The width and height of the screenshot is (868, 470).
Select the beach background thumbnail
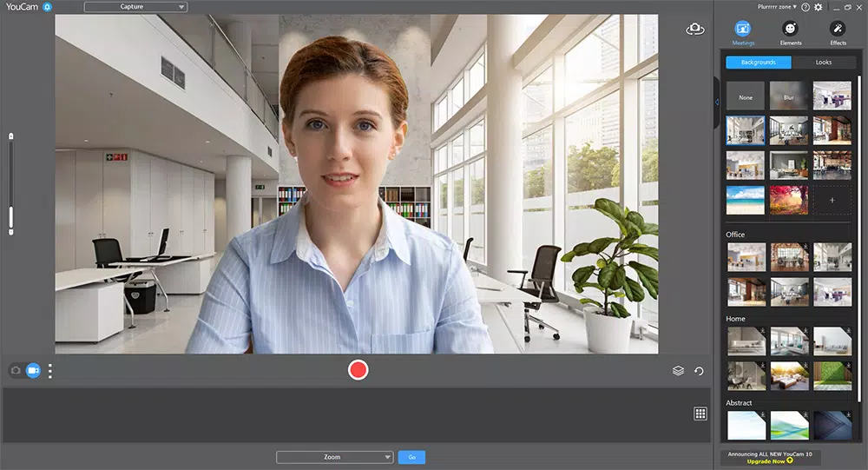click(745, 200)
